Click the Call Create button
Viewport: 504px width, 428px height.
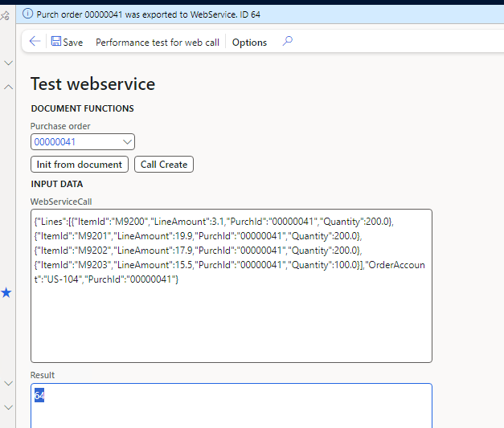(164, 165)
